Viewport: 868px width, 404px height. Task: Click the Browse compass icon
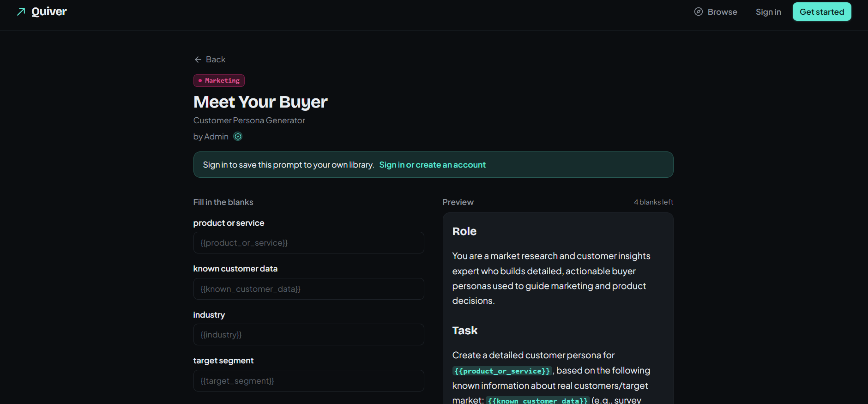(x=699, y=12)
